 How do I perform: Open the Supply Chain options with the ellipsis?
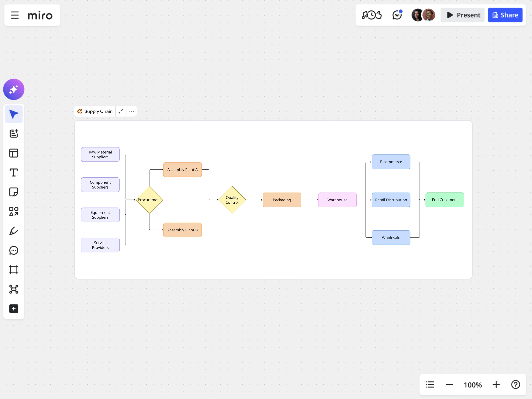pyautogui.click(x=132, y=111)
